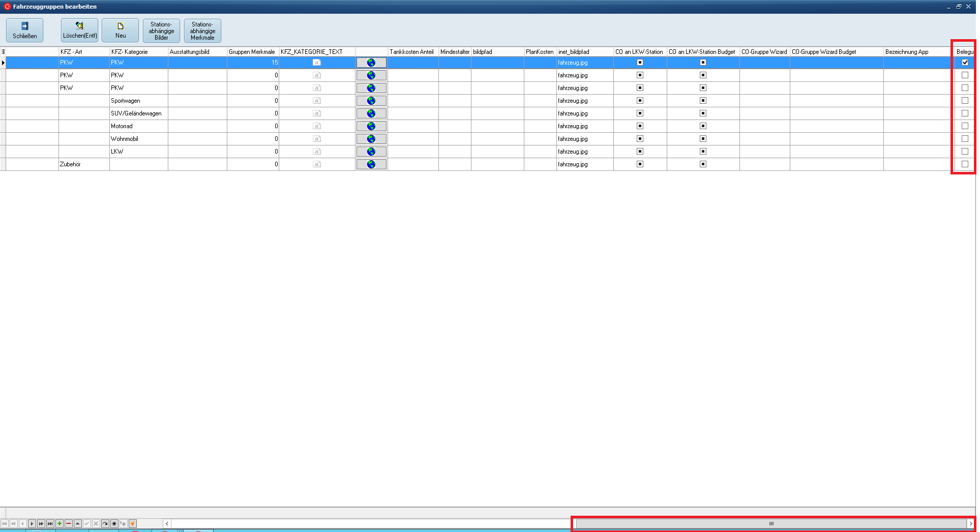Uncheck the Belegung checkbox in first row
The height and width of the screenshot is (532, 980).
pos(965,63)
